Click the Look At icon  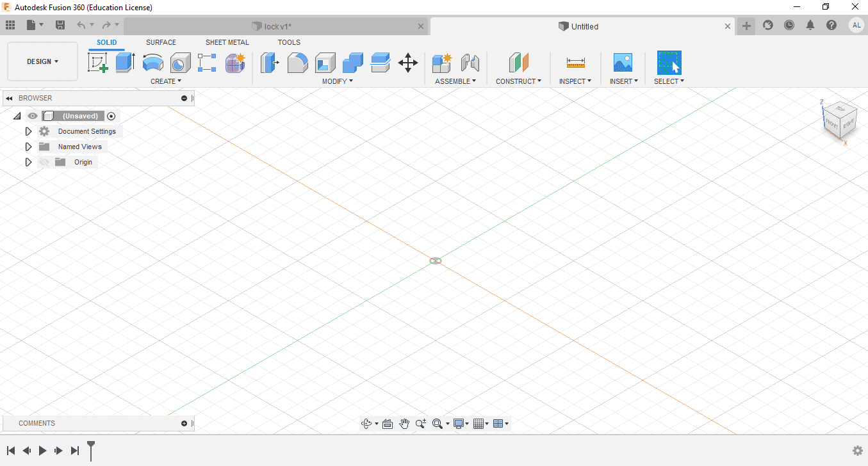388,424
